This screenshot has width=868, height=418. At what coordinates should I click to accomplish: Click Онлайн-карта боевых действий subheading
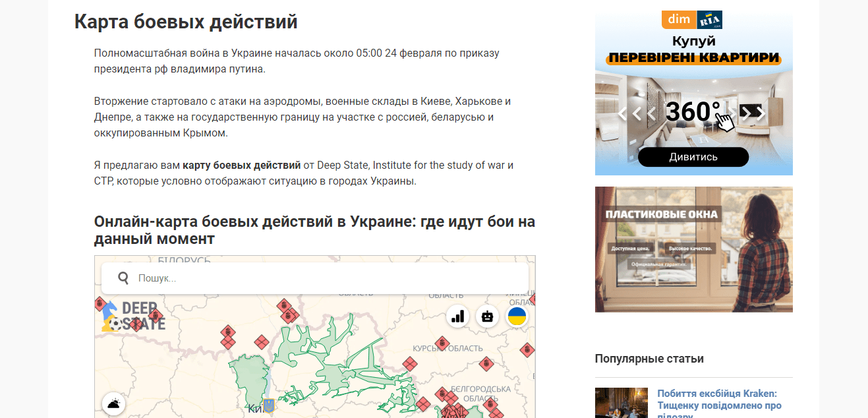coord(314,229)
